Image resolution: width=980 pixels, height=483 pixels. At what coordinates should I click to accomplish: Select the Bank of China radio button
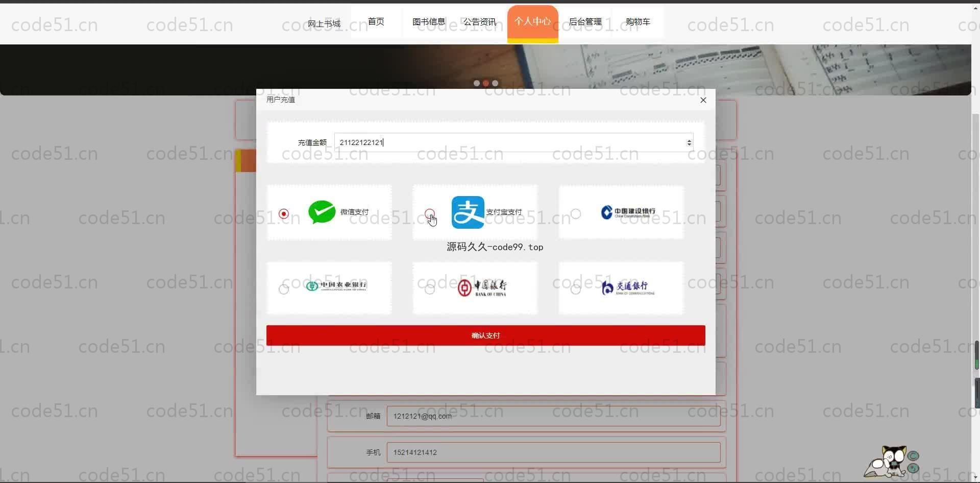(430, 289)
